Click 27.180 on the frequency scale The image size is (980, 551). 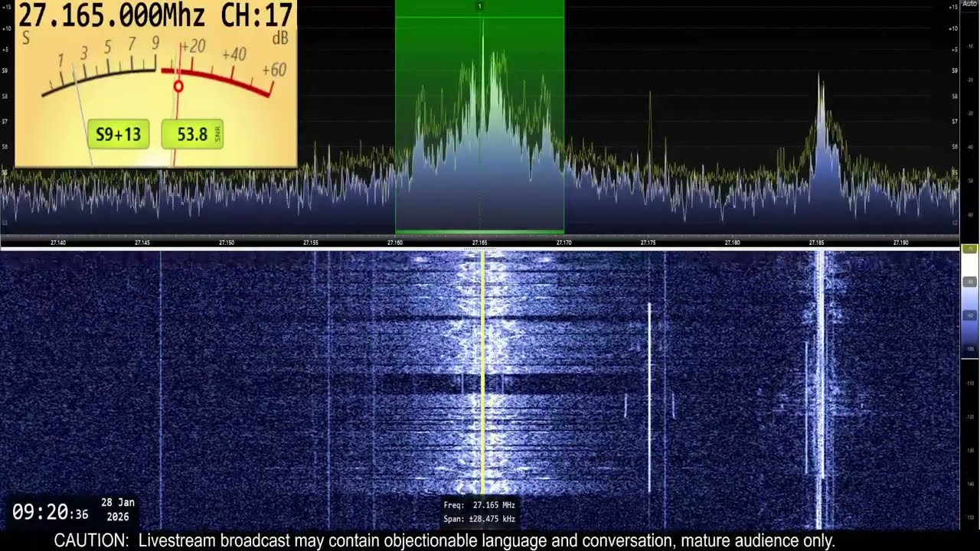pos(732,243)
